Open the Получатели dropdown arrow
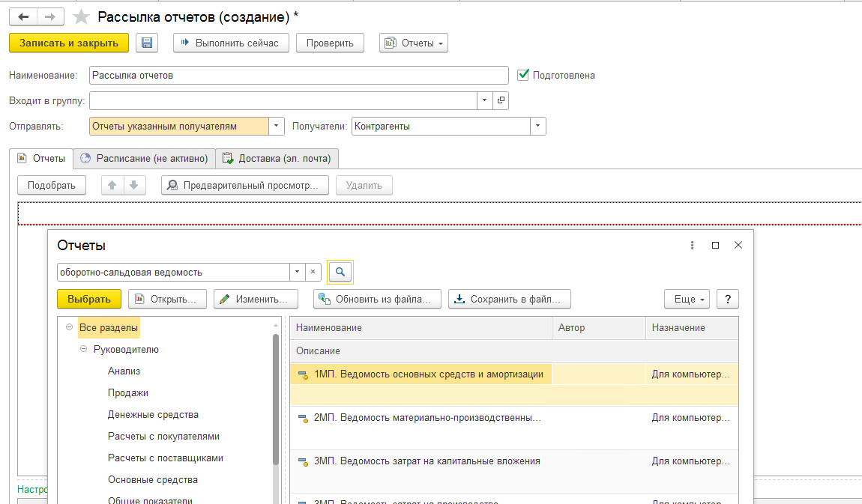This screenshot has height=504, width=862. [537, 127]
